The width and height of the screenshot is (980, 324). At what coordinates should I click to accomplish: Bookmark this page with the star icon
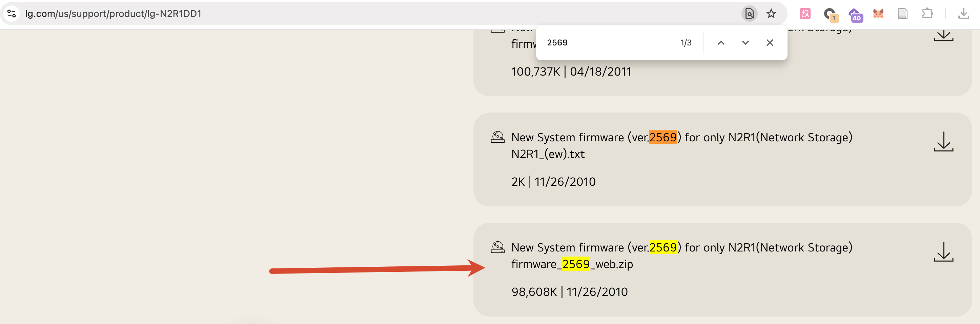click(x=771, y=14)
